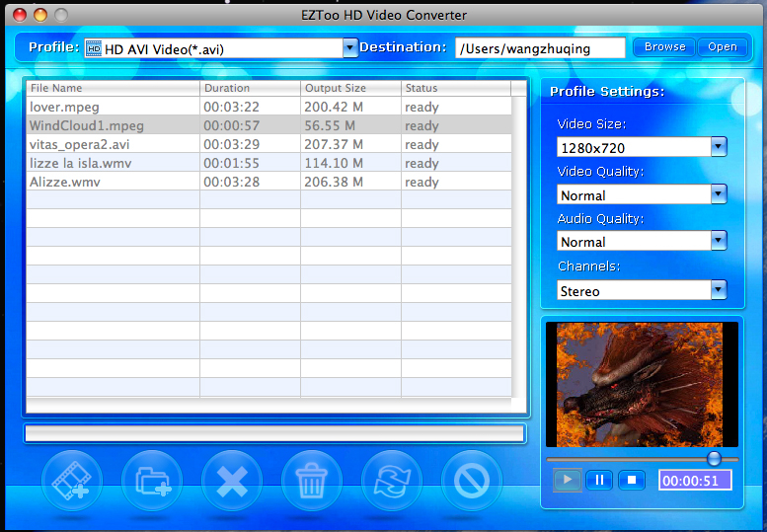The image size is (767, 532).
Task: Click the File Name column header
Action: click(x=113, y=88)
